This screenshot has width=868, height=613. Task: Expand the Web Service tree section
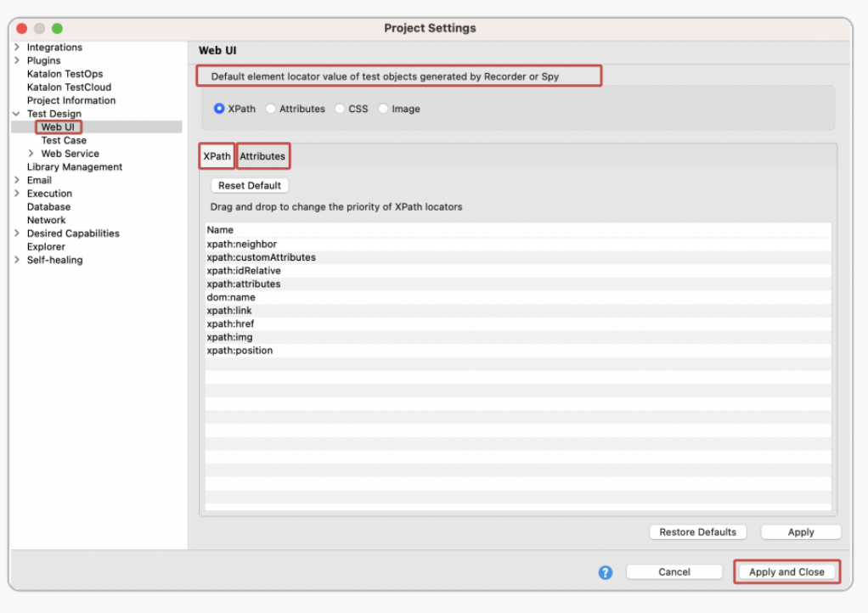click(x=30, y=154)
